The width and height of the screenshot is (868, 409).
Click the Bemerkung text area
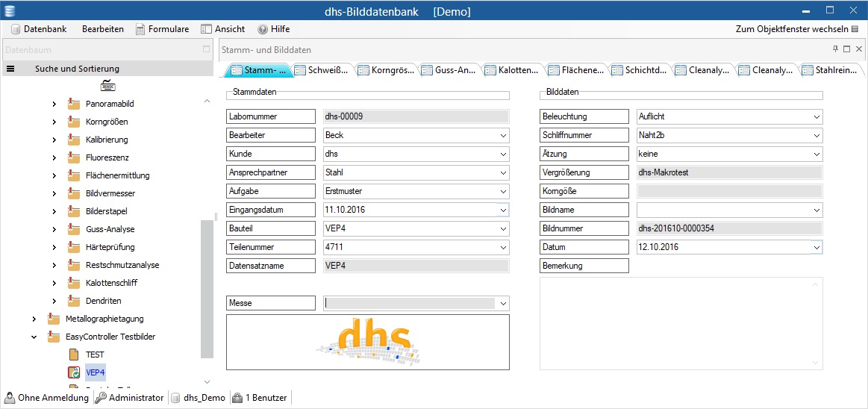681,323
